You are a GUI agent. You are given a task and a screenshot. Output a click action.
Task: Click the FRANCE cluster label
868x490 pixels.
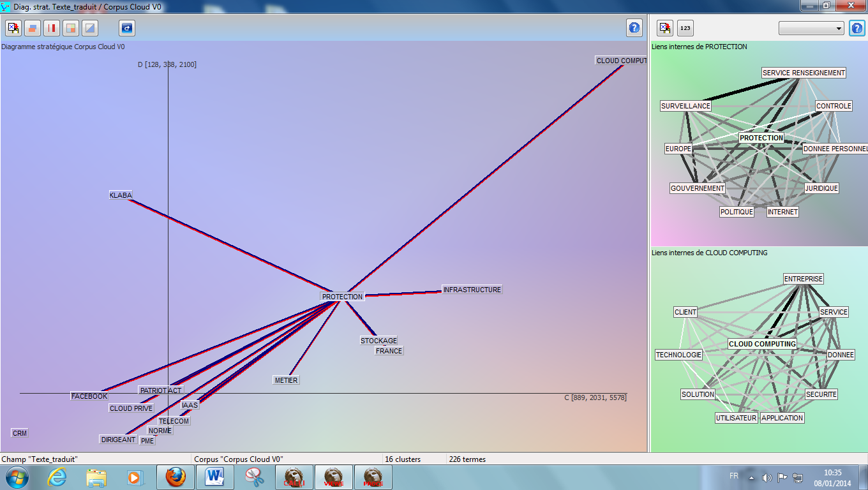click(389, 351)
